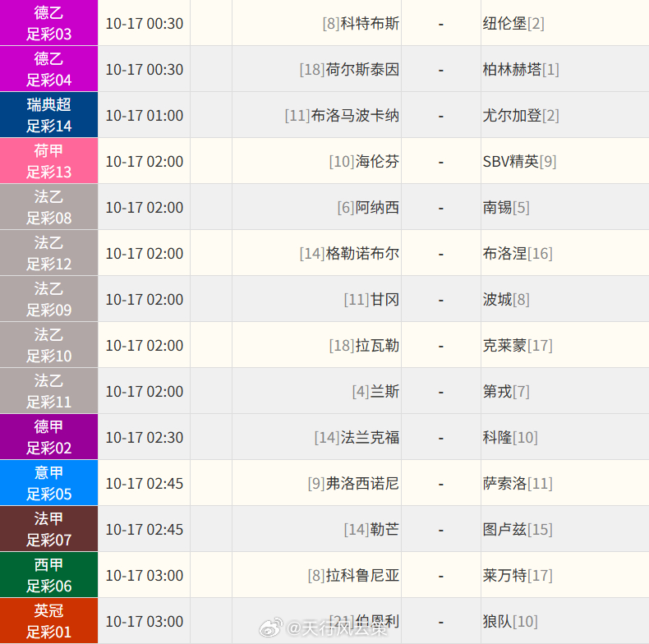This screenshot has height=644, width=649.
Task: Click home team [8]科特布斯
Action: coord(361,24)
